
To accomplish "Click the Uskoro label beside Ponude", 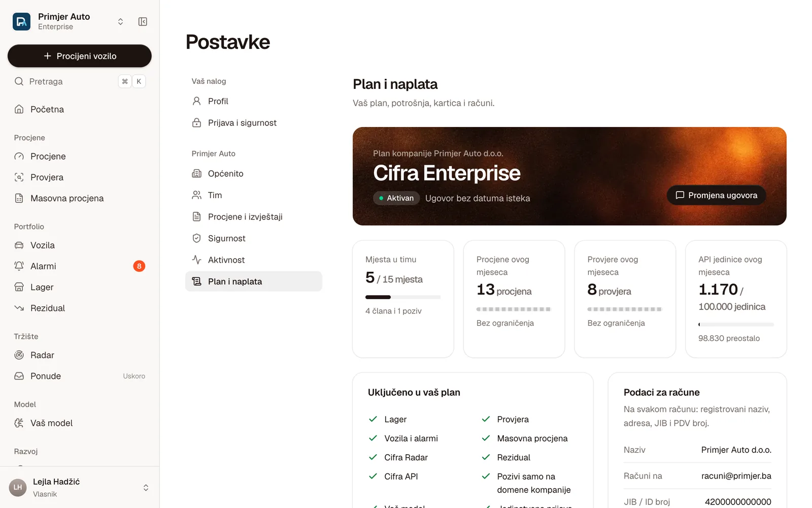I will pyautogui.click(x=134, y=376).
